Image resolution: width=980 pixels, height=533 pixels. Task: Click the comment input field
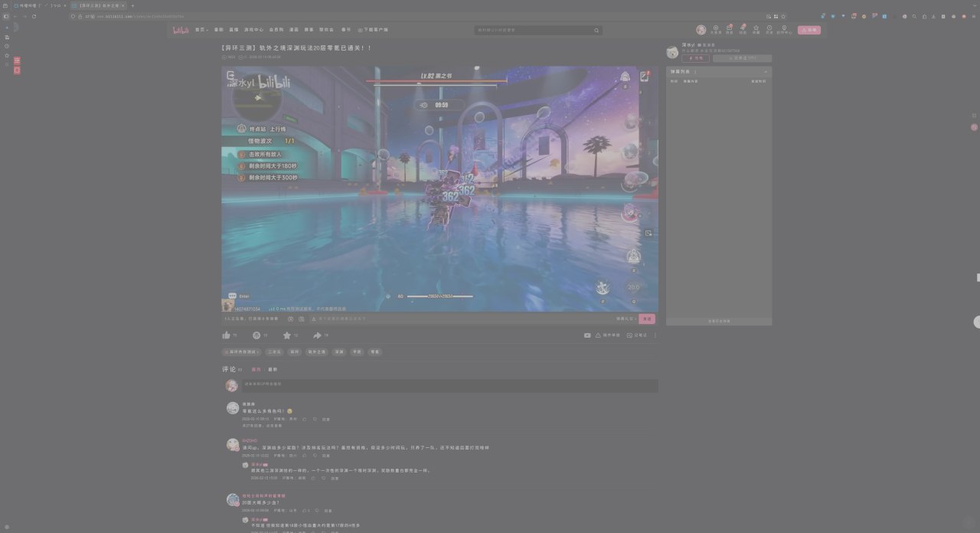(x=449, y=385)
